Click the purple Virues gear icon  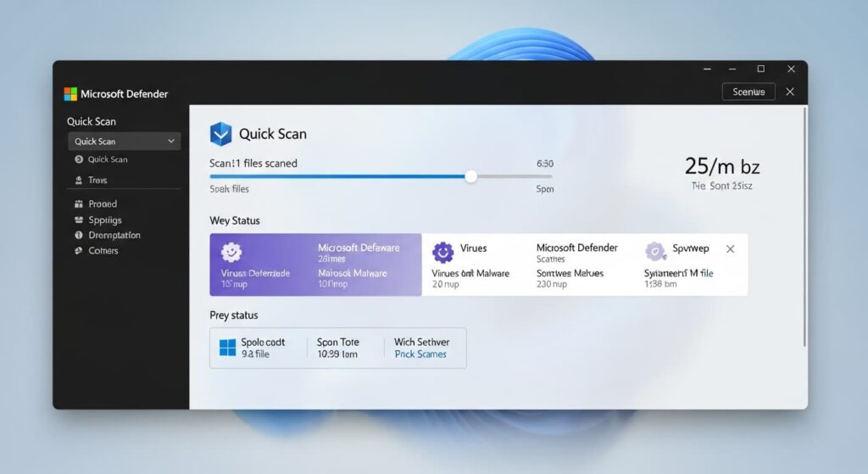coord(442,253)
